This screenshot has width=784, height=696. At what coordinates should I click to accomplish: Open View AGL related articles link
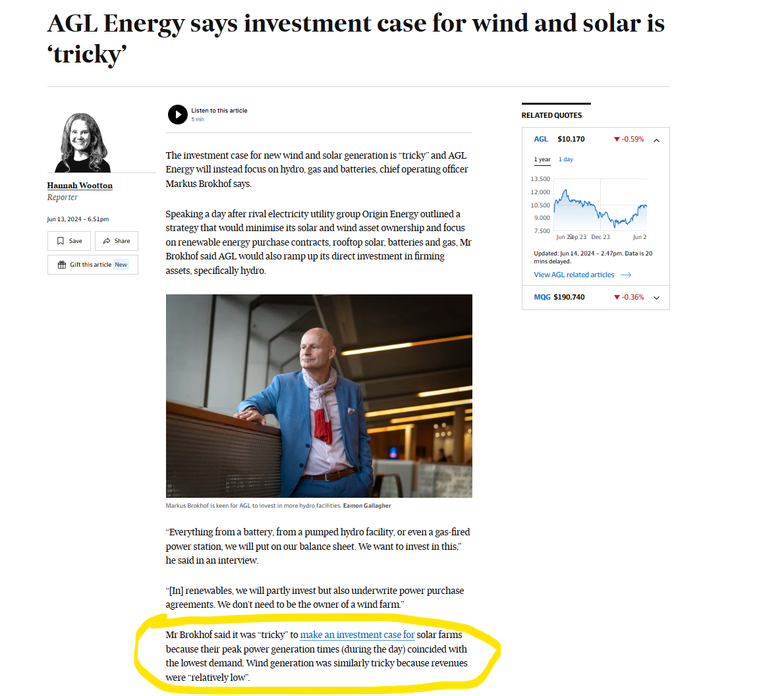[573, 275]
